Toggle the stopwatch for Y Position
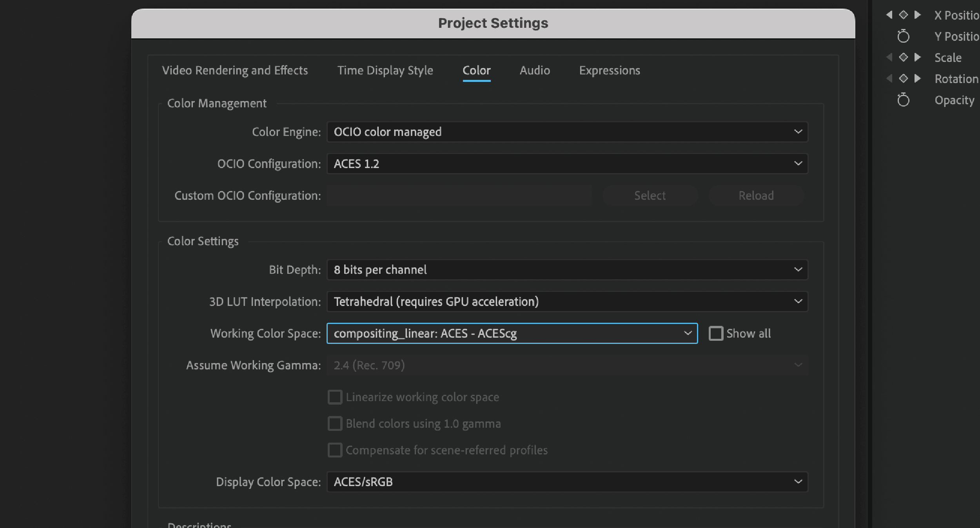The height and width of the screenshot is (528, 980). 904,36
